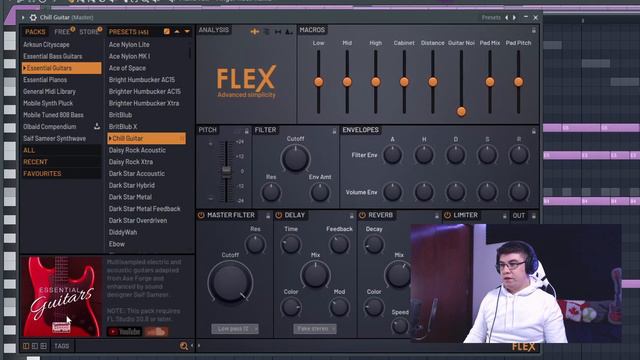Switch to the FREE tab
640x360 pixels.
[62, 32]
